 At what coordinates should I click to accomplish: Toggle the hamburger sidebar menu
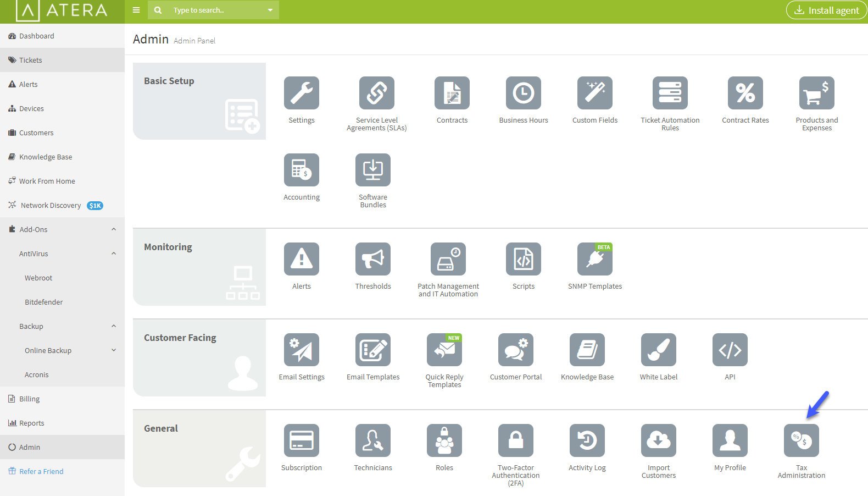pyautogui.click(x=136, y=10)
